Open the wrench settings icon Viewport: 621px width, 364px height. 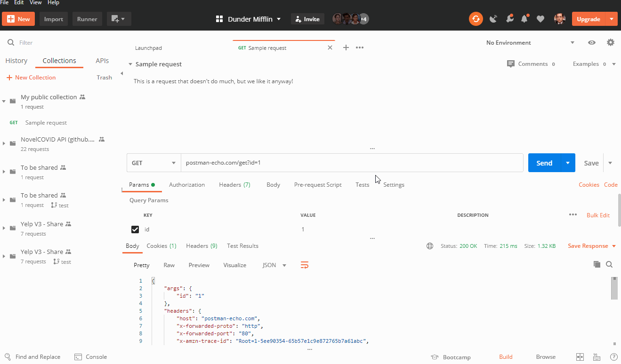(x=509, y=19)
